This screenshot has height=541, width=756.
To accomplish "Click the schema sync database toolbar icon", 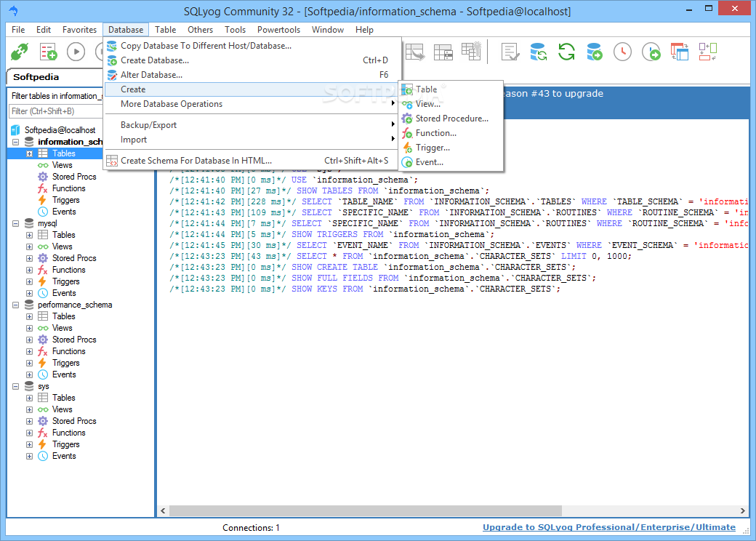I will point(538,52).
